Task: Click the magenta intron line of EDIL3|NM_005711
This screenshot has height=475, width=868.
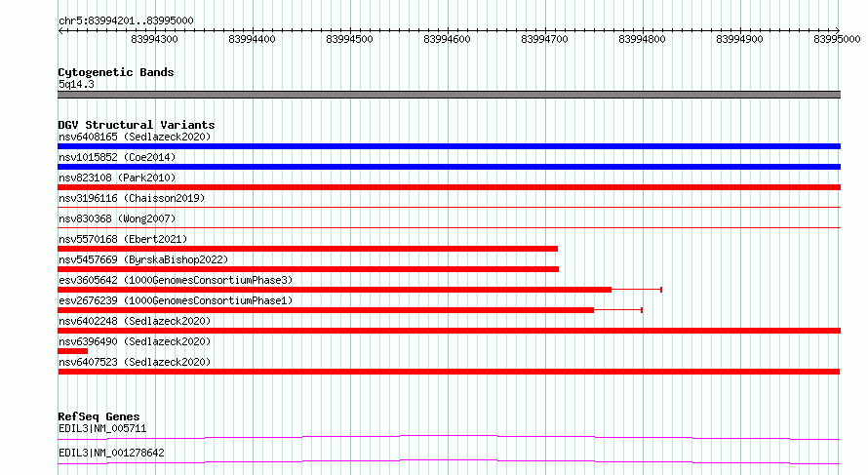Action: [449, 437]
